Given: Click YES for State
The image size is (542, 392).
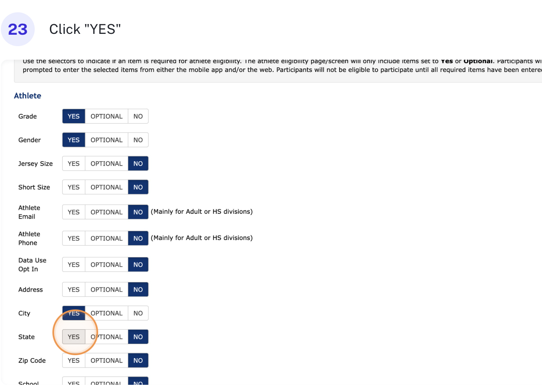Looking at the screenshot, I should pos(74,337).
